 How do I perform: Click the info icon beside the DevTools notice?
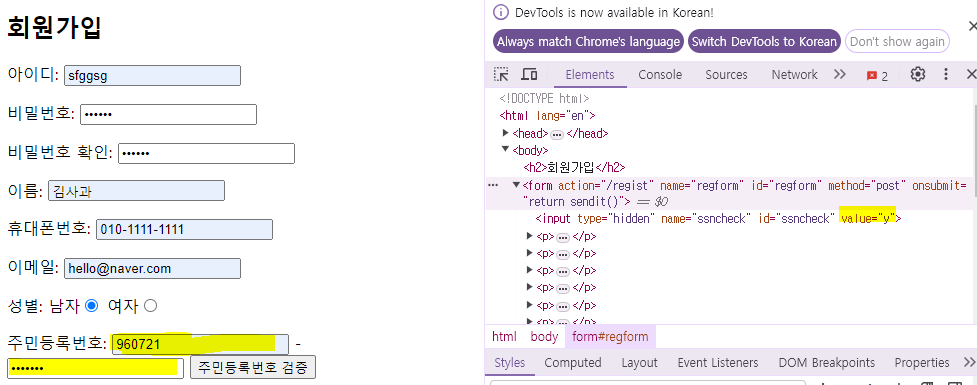pyautogui.click(x=501, y=12)
